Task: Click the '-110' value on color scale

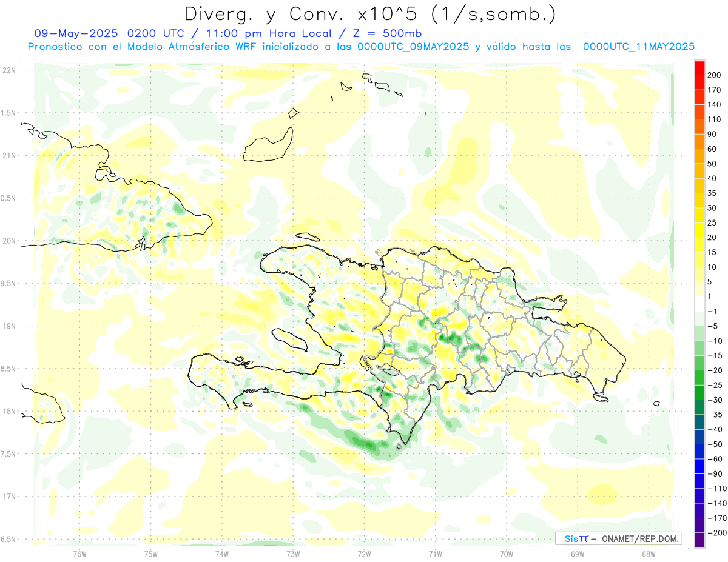Action: (x=718, y=489)
